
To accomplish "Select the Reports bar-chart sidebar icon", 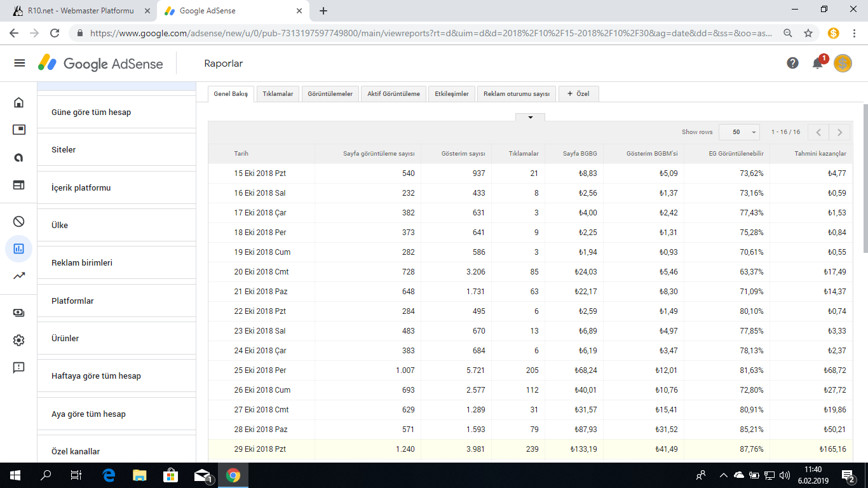I will (x=19, y=248).
